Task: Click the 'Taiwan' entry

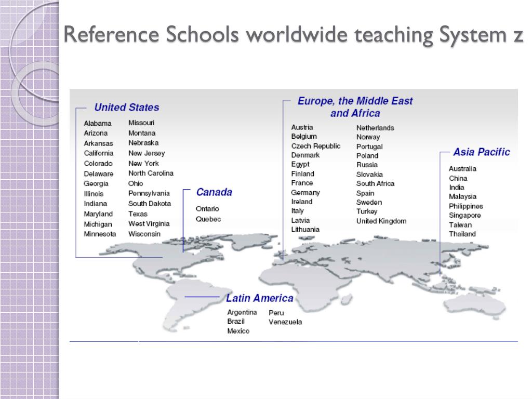Action: tap(460, 224)
